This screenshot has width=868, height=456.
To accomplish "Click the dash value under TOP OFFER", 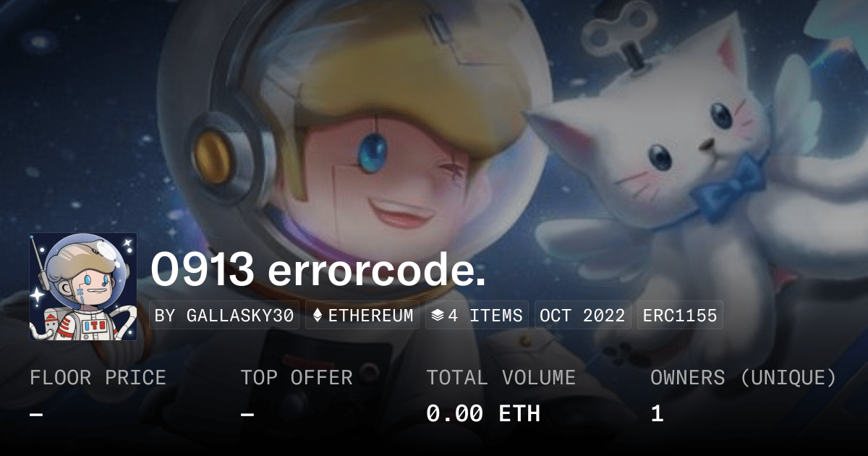I will point(247,414).
